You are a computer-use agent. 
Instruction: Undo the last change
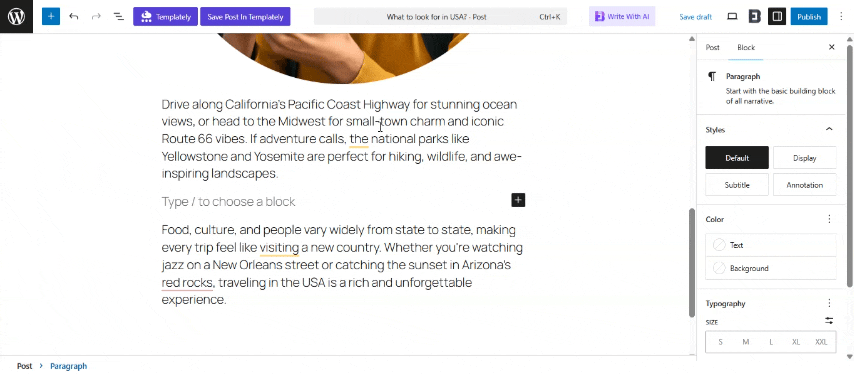(x=74, y=17)
